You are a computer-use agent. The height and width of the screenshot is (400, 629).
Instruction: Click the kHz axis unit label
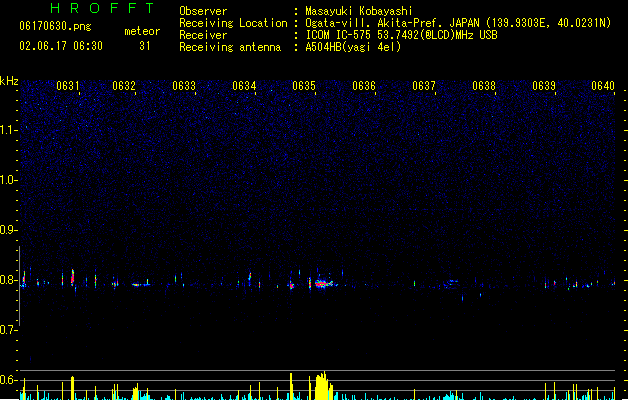(9, 81)
